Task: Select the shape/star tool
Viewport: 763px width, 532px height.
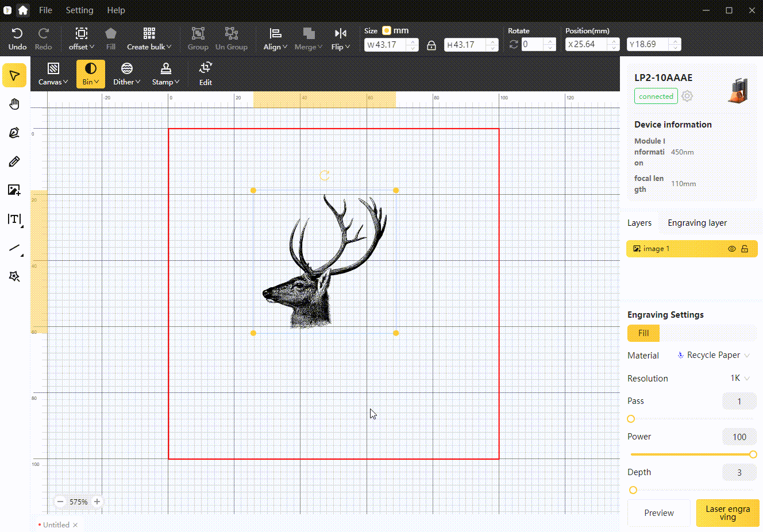Action: [x=14, y=276]
